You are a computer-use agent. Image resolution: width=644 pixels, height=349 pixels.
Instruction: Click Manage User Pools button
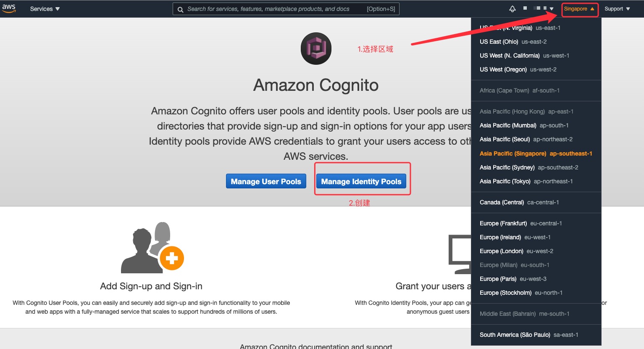click(x=266, y=181)
